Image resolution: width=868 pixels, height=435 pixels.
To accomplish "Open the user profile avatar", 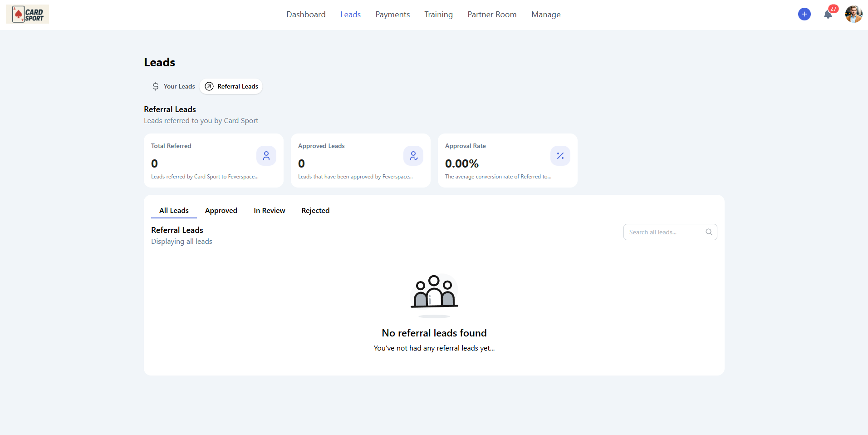I will pos(853,14).
